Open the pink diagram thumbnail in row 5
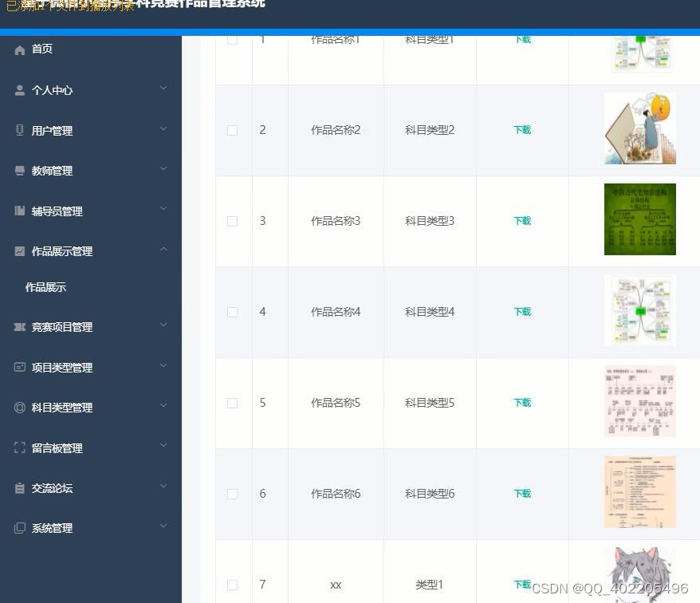 [x=639, y=401]
